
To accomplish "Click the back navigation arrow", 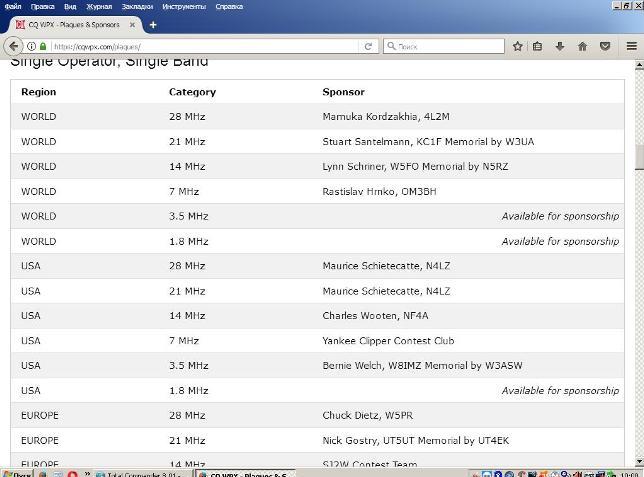I will pyautogui.click(x=14, y=46).
